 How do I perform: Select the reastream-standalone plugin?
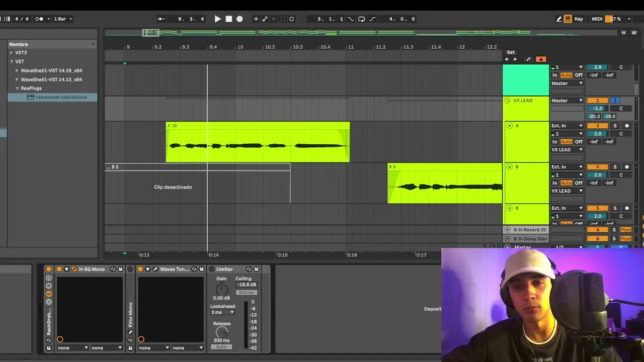(52, 97)
